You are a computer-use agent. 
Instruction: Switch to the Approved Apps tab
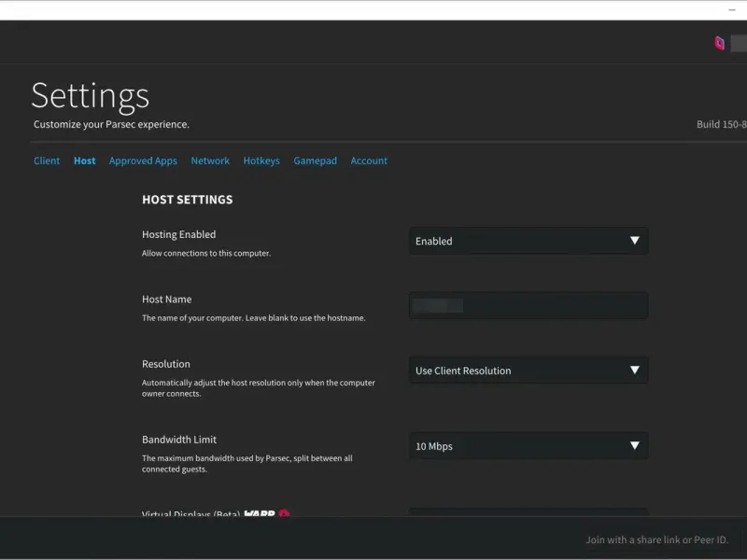[x=143, y=161]
